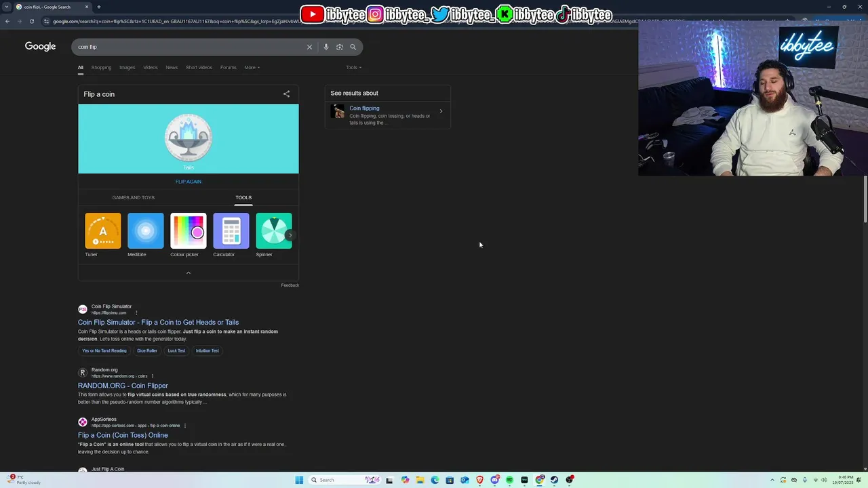
Task: Share the Flip a coin widget
Action: coord(286,94)
